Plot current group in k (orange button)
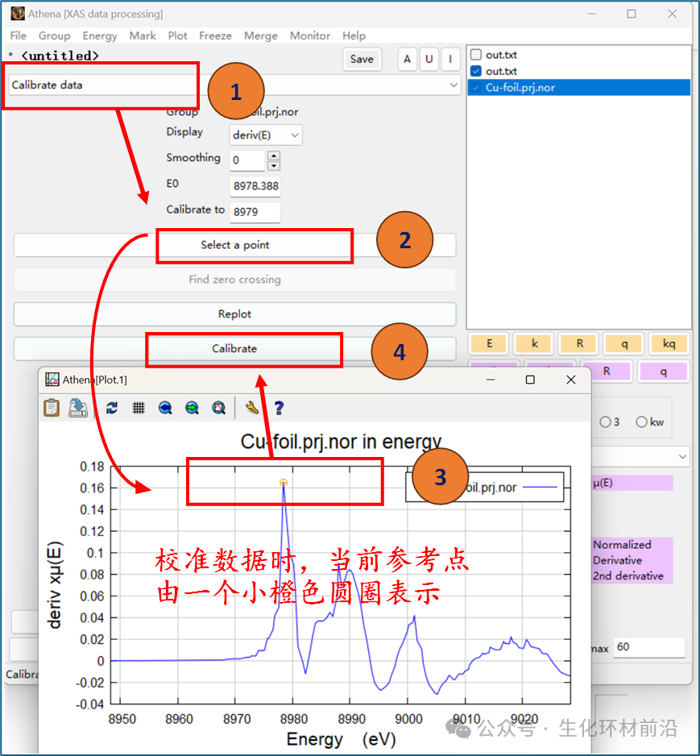 coord(534,343)
